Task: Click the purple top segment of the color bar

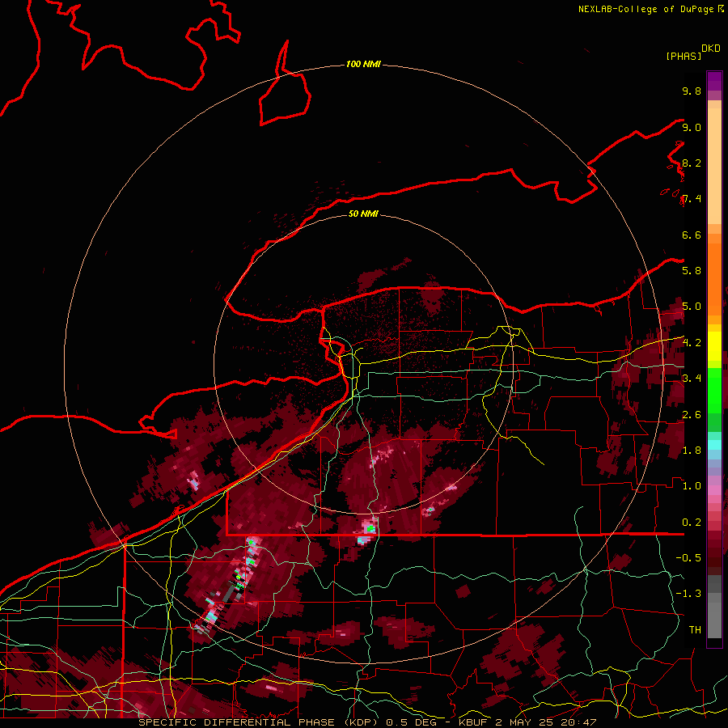Action: [714, 81]
